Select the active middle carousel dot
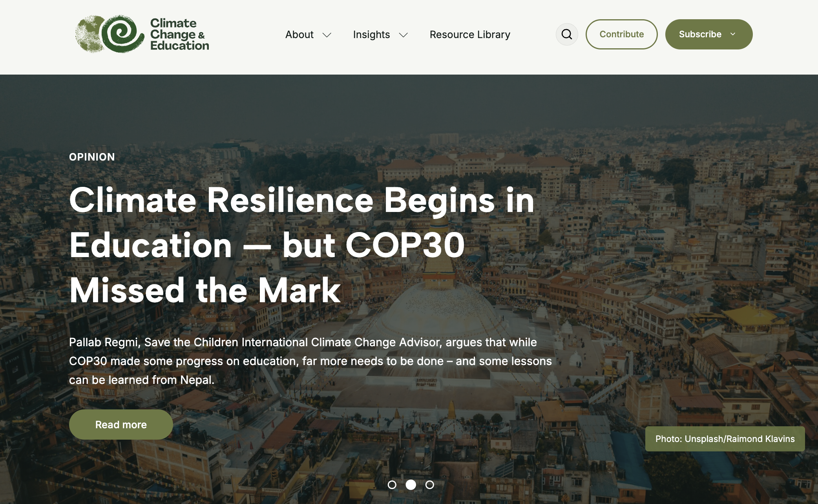The width and height of the screenshot is (818, 504). click(x=411, y=485)
